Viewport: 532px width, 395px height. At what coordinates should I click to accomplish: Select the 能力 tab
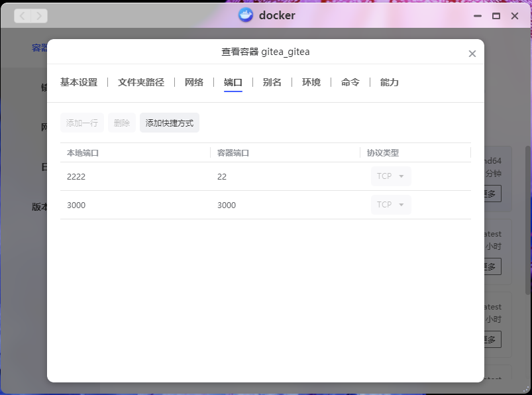click(389, 82)
